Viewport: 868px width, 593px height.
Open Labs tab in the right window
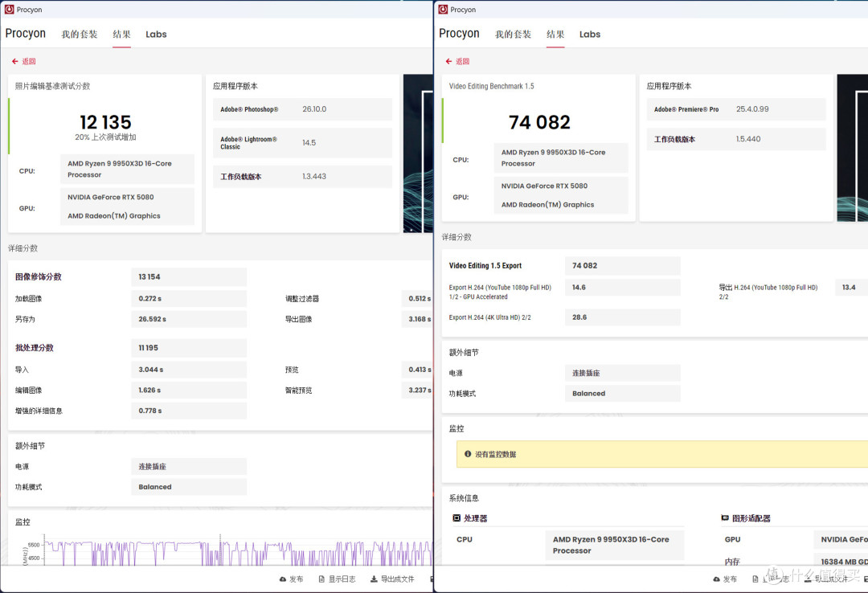pyautogui.click(x=590, y=35)
